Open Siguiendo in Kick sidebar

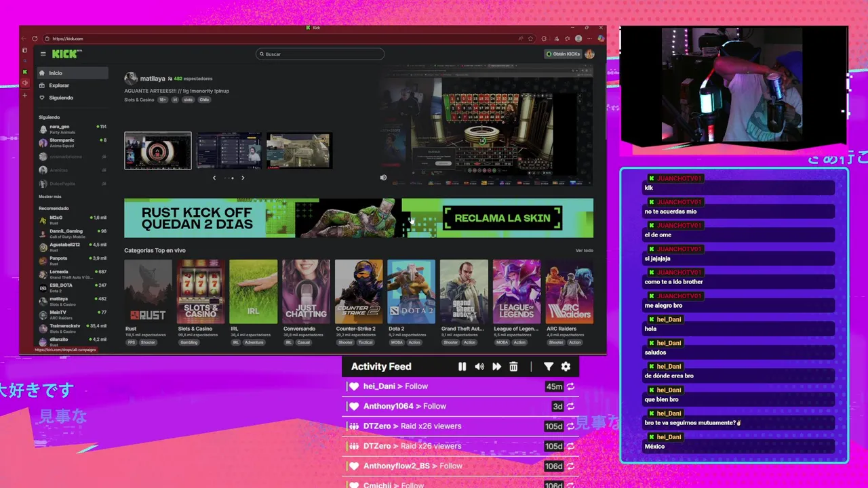pyautogui.click(x=71, y=98)
